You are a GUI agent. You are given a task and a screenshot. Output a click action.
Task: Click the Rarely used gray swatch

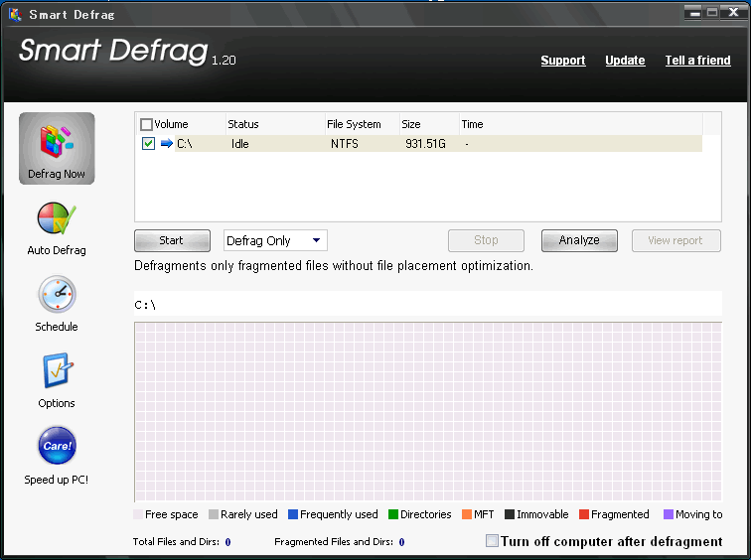[214, 514]
